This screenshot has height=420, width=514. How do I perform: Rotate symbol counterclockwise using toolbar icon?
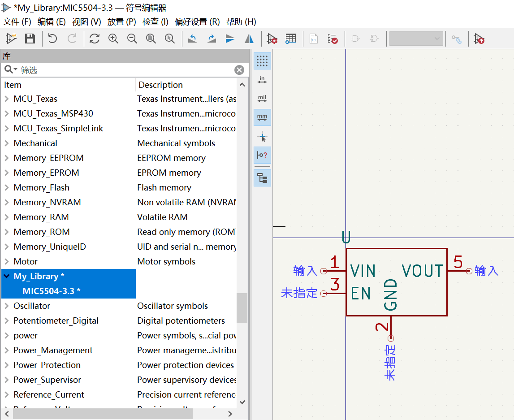(x=192, y=39)
